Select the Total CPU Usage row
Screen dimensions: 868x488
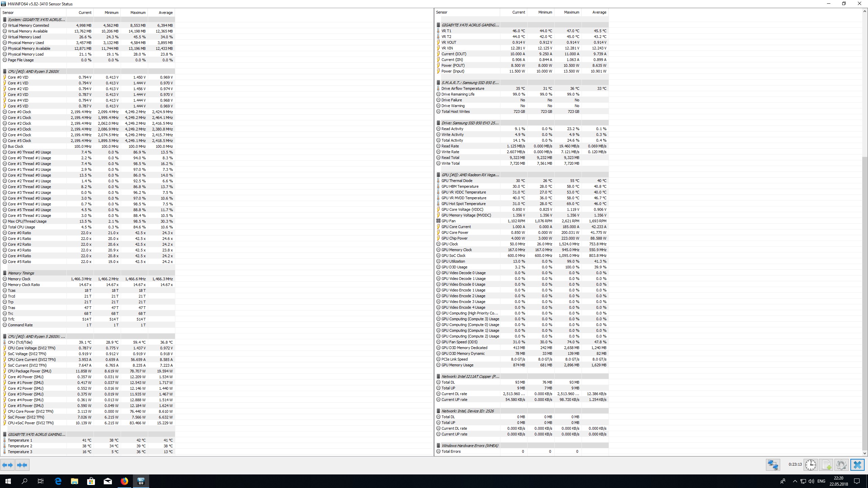[x=21, y=227]
